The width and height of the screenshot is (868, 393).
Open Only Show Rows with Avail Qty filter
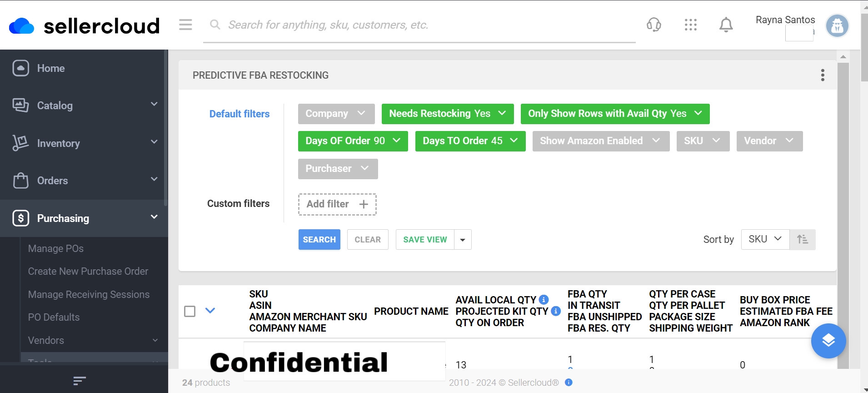(615, 114)
